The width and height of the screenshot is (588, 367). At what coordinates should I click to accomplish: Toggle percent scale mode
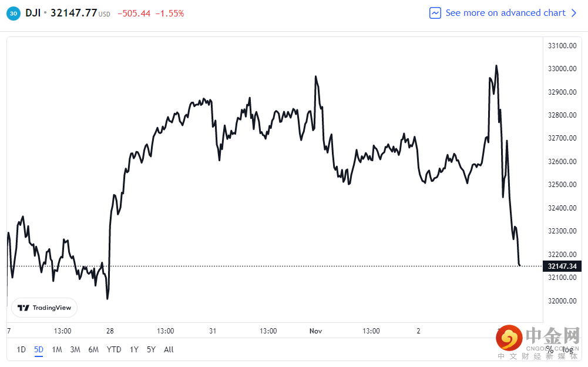[549, 349]
